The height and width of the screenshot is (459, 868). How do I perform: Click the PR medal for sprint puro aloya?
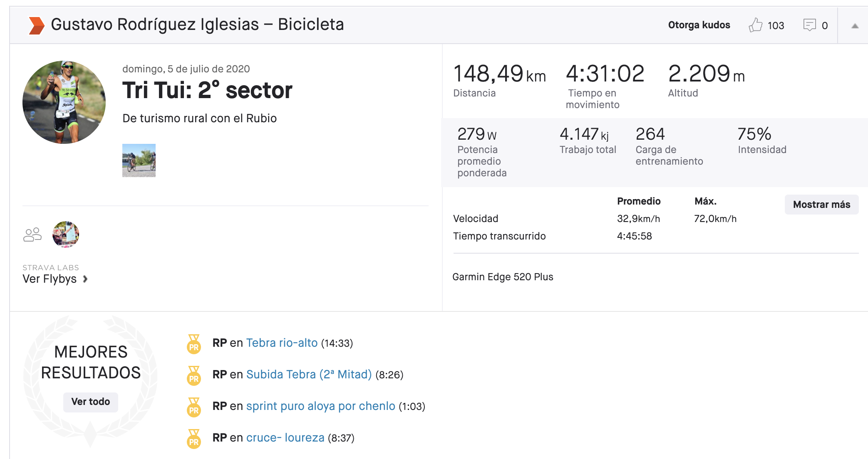pyautogui.click(x=194, y=407)
